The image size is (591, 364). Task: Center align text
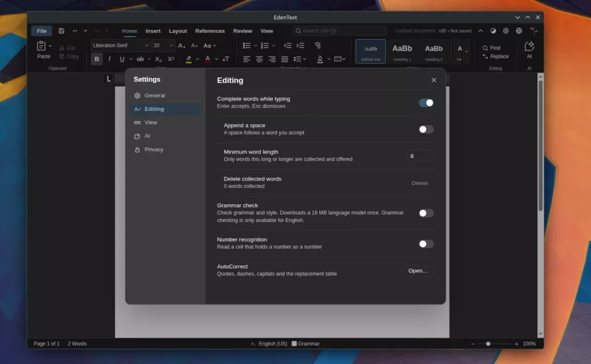[x=259, y=59]
